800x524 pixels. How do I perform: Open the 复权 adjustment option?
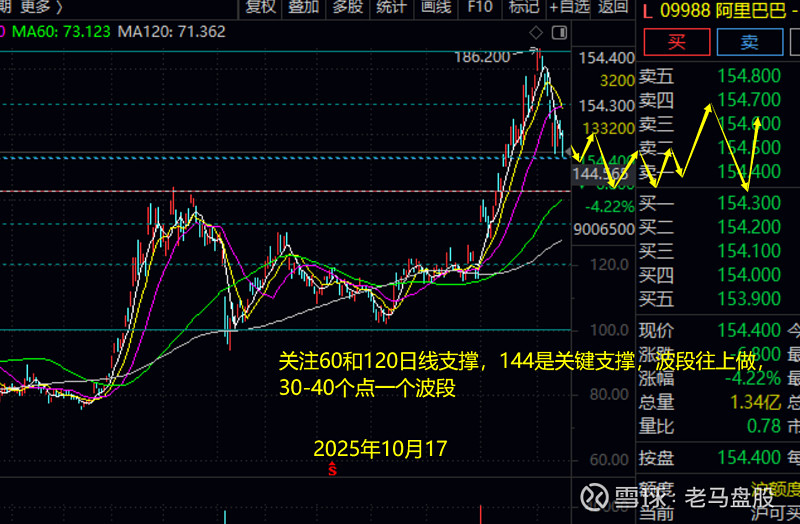(x=260, y=7)
